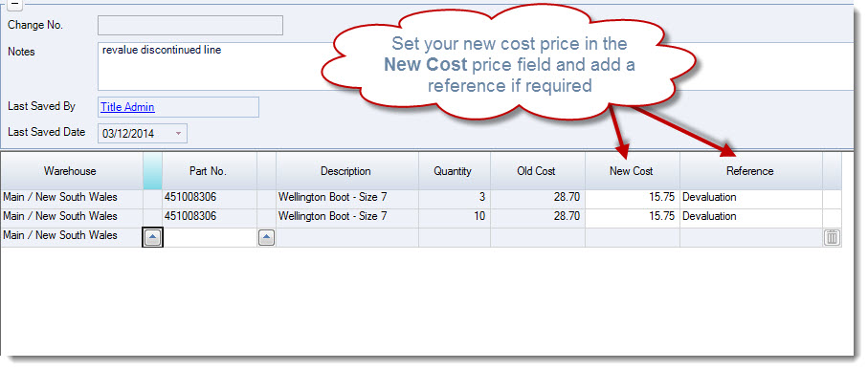Select Old Cost 28.70 in quantity 3 row
Screen dimensions: 868x370
click(538, 198)
